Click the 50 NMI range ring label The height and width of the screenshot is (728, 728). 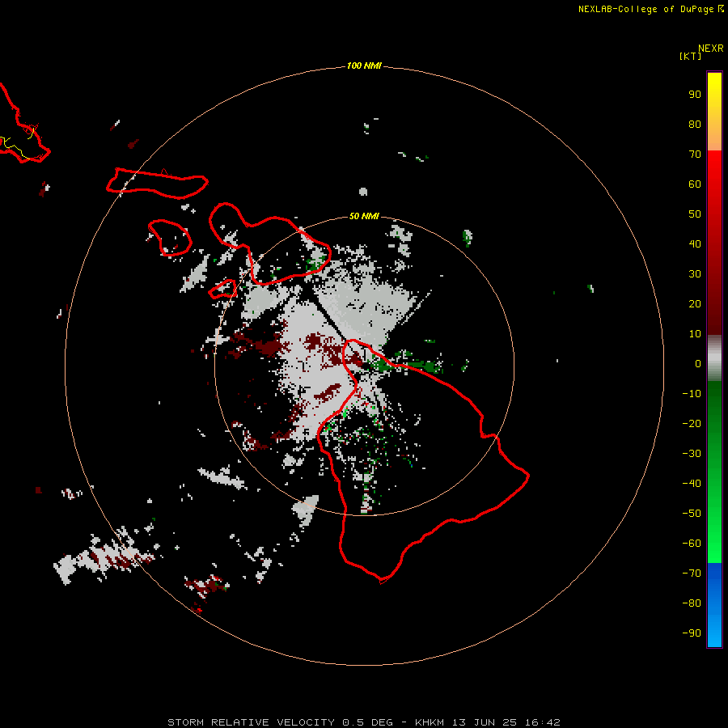coord(364,216)
